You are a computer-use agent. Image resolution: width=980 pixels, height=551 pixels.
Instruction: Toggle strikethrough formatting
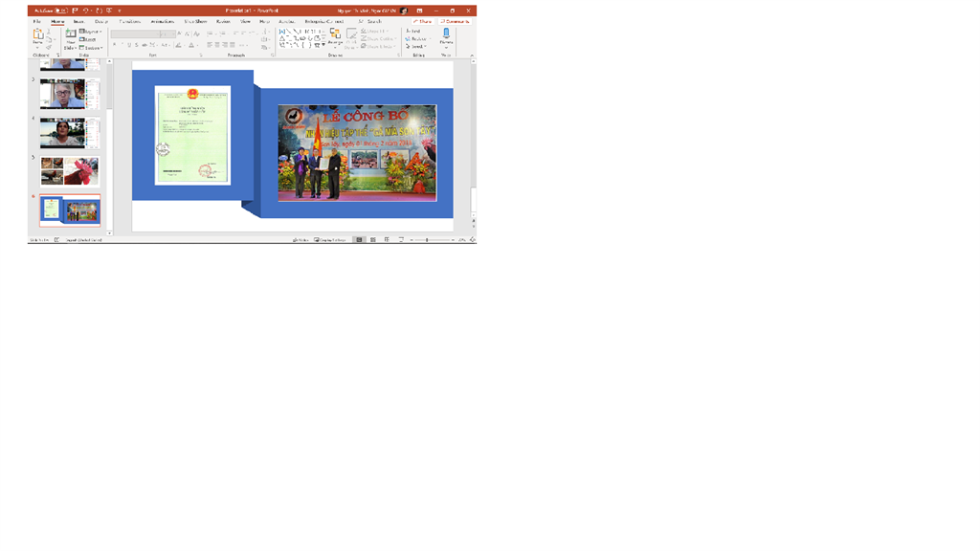[145, 45]
